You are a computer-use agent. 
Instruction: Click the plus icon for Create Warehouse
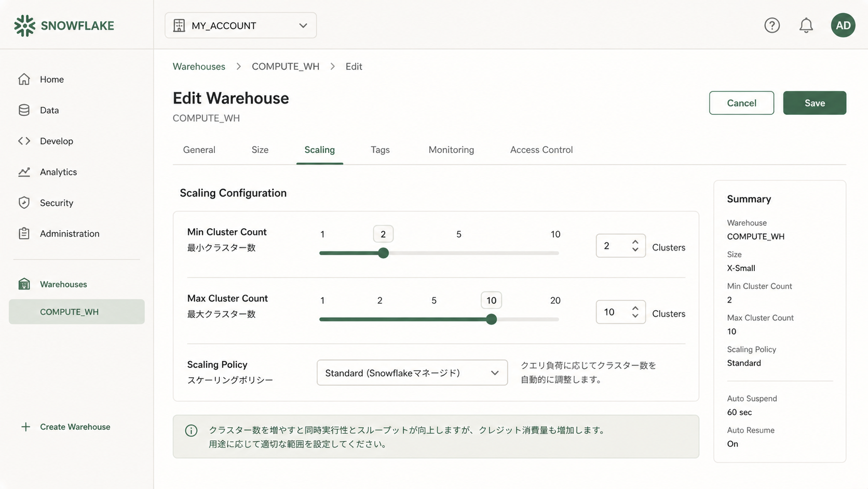pyautogui.click(x=25, y=427)
